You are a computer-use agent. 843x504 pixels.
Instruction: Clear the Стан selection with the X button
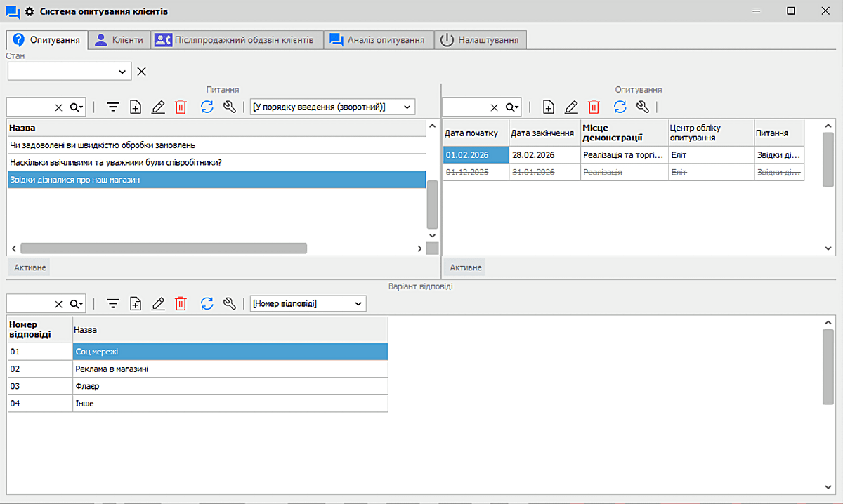(x=140, y=71)
